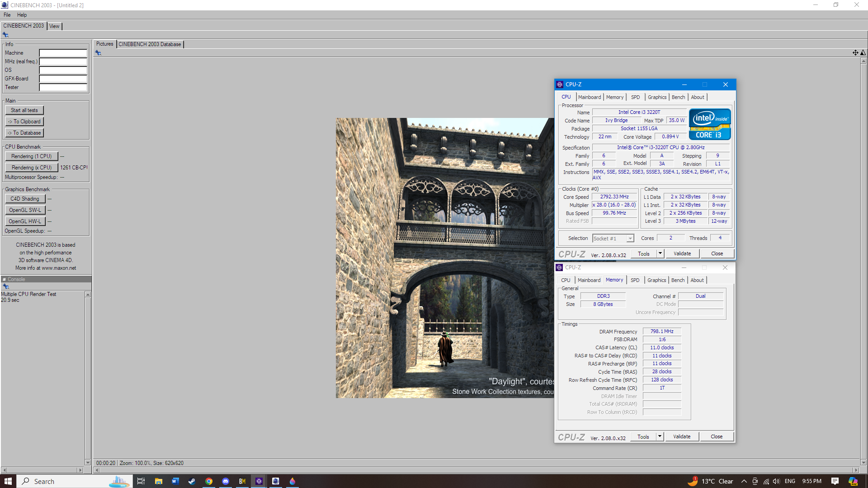Image resolution: width=868 pixels, height=488 pixels.
Task: Show hidden system tray icons
Action: (744, 481)
